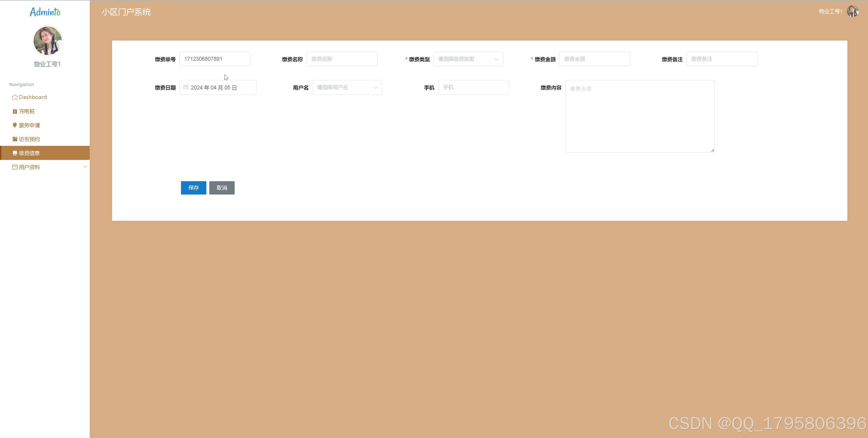The width and height of the screenshot is (868, 438).
Task: Open 服务申请 menu item
Action: 45,125
